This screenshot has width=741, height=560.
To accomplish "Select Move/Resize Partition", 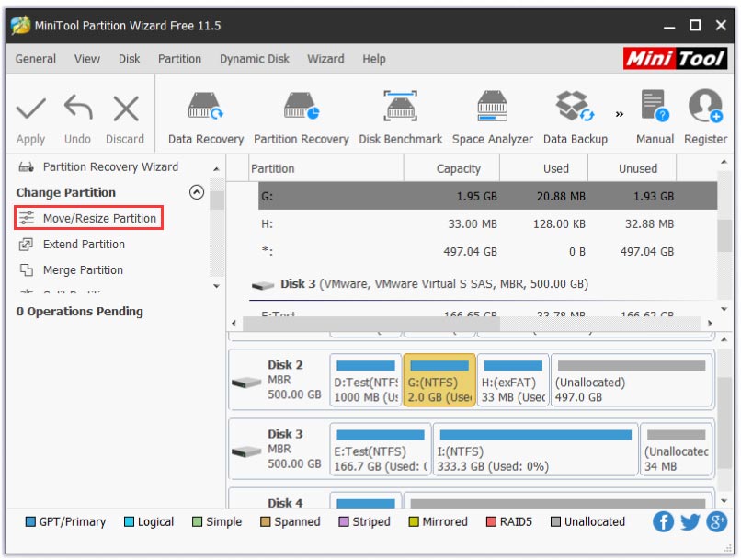I will [x=89, y=218].
